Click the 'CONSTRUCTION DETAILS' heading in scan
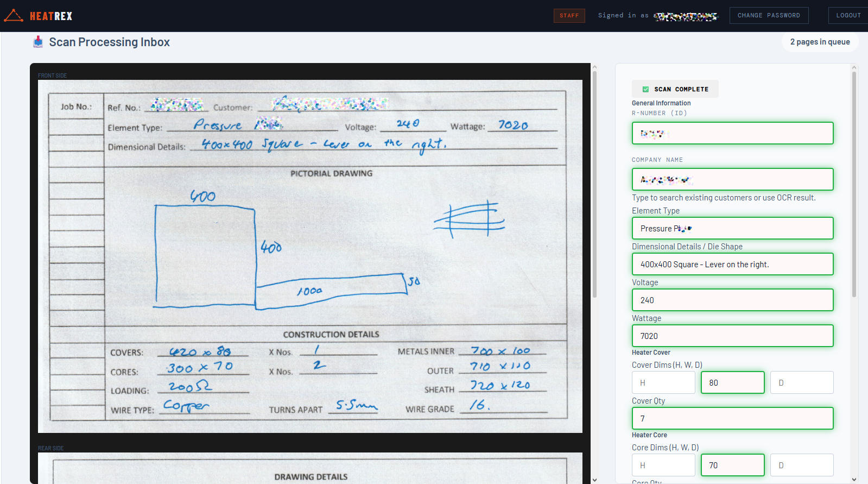 (331, 335)
